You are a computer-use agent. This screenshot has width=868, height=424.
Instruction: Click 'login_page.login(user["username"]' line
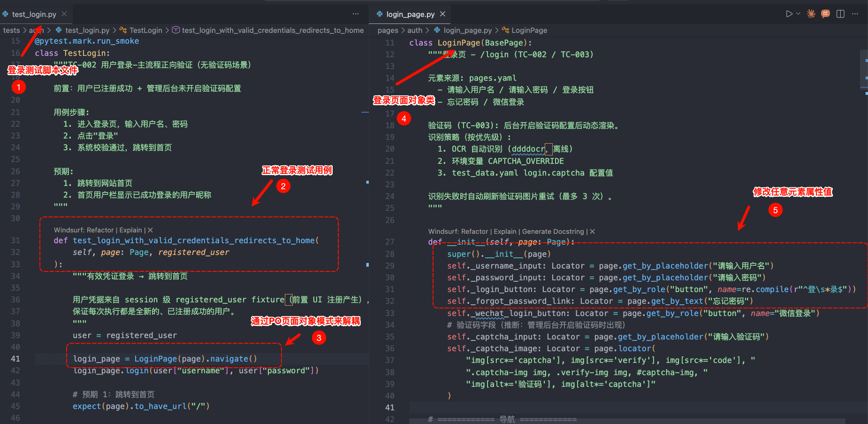pyautogui.click(x=196, y=370)
